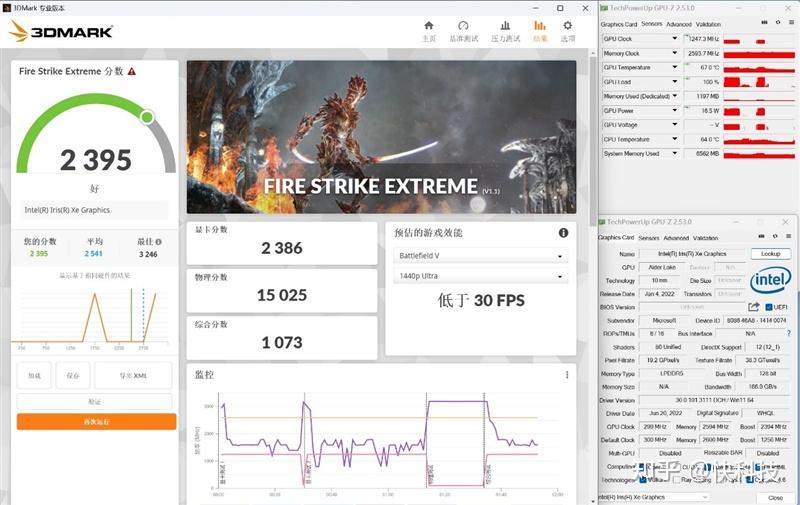Open the stress test (压力测试) icon

point(505,27)
